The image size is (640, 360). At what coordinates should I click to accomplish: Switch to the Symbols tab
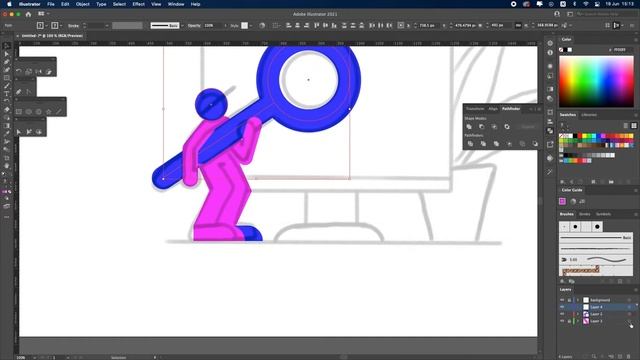(x=603, y=214)
